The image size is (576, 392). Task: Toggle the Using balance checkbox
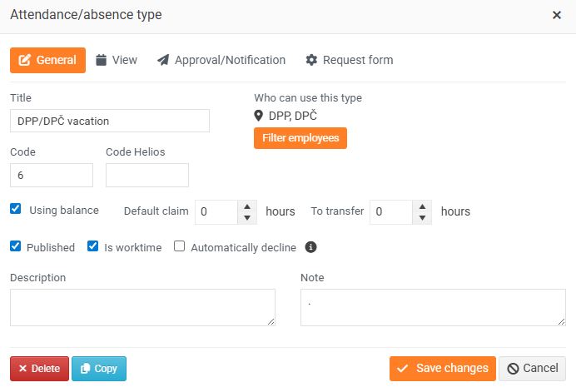click(x=16, y=210)
